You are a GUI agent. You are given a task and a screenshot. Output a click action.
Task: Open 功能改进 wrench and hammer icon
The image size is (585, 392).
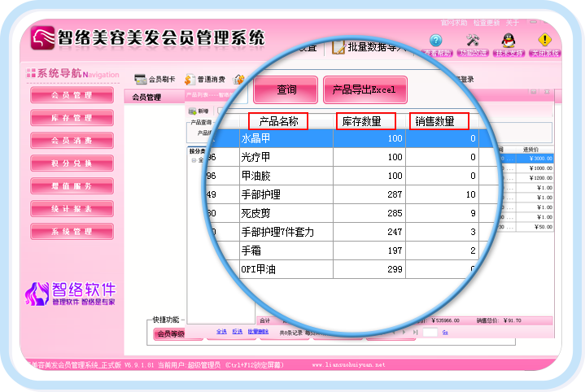pos(473,40)
